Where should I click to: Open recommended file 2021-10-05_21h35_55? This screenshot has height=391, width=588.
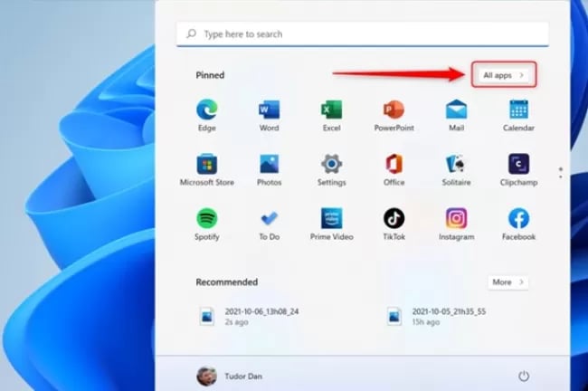click(437, 316)
